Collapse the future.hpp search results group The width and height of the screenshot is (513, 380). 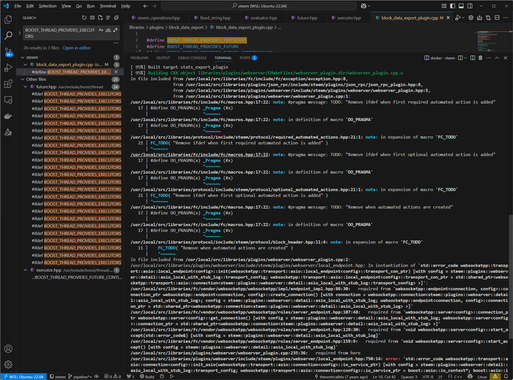[x=25, y=87]
